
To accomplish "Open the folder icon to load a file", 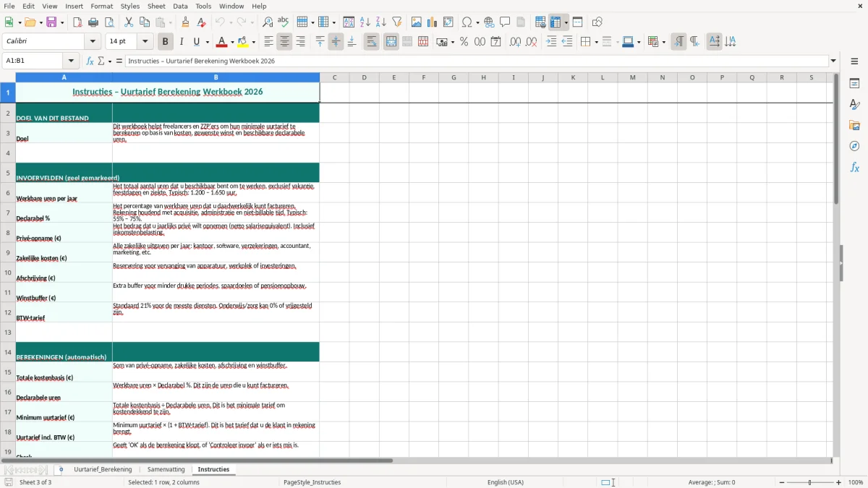I will [x=29, y=22].
